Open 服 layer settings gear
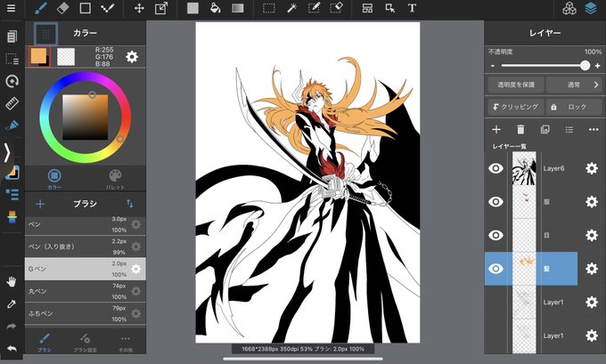This screenshot has height=364, width=606. (592, 202)
